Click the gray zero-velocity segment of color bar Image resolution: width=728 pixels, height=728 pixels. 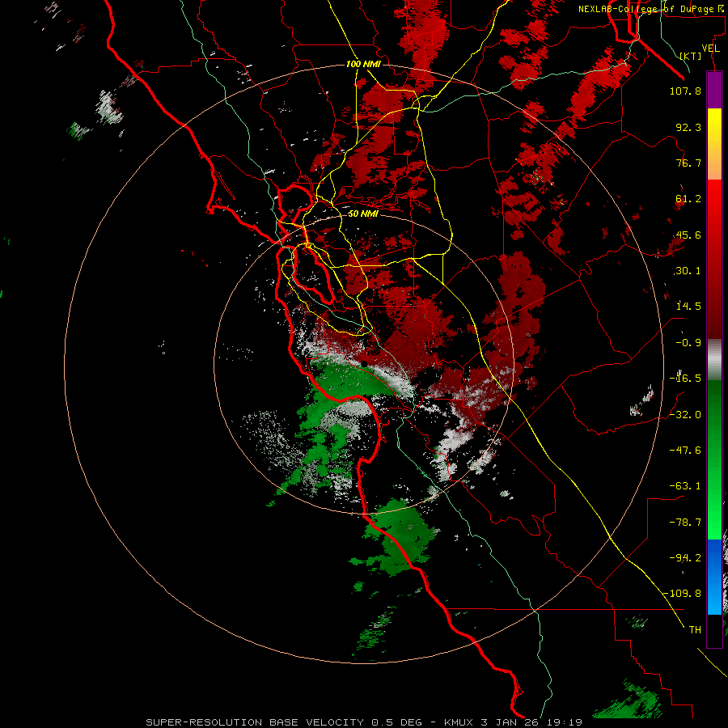click(714, 360)
